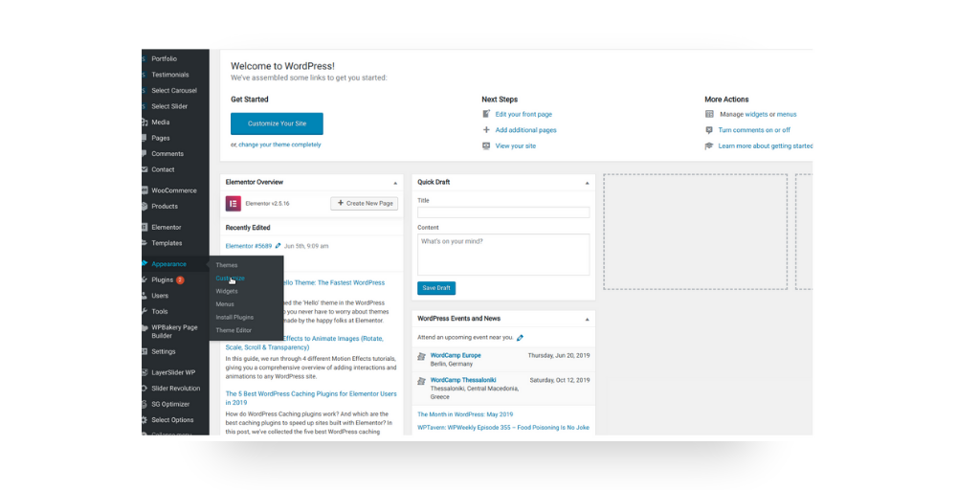Click the View your site screen icon

click(486, 145)
